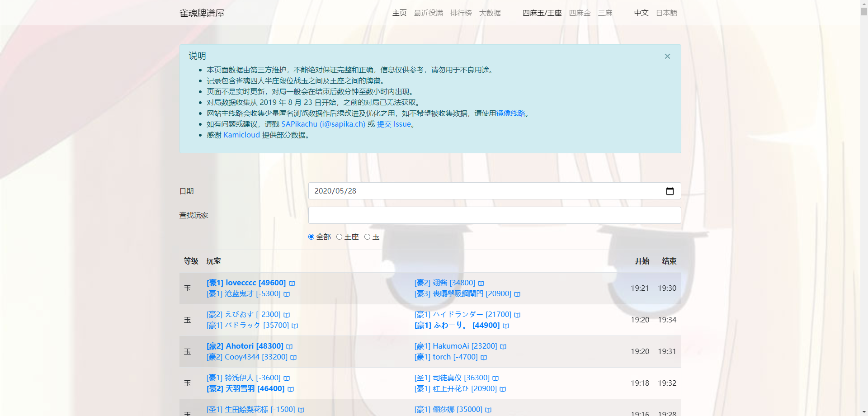Click the 日期 date input field
This screenshot has height=416, width=868.
(x=495, y=191)
